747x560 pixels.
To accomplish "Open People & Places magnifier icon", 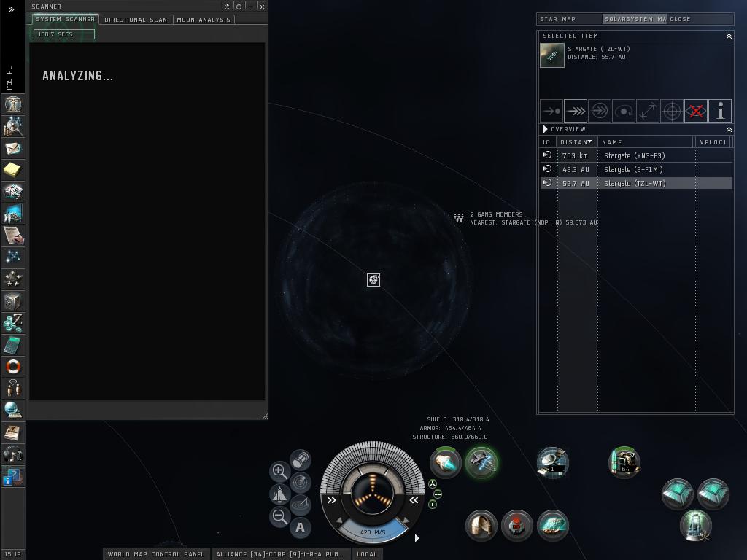I will point(13,127).
